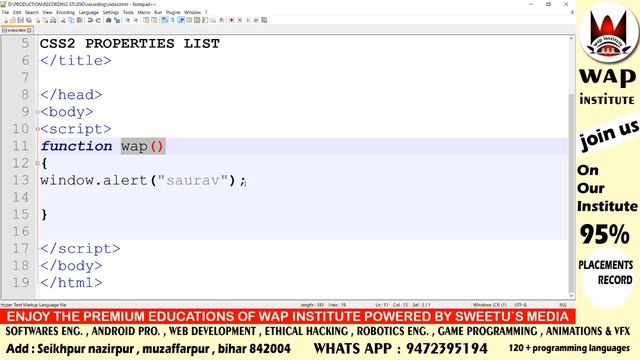Click the Stop Recording macro icon
The image size is (640, 360).
240,20
